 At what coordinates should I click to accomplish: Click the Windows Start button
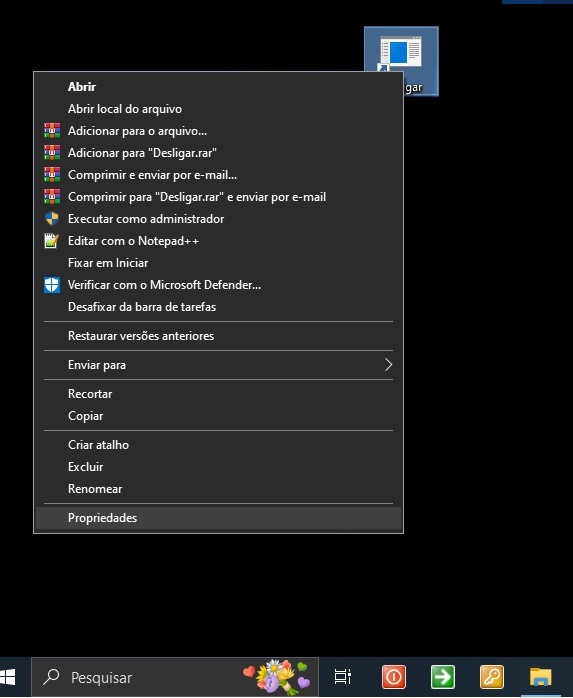coord(8,677)
